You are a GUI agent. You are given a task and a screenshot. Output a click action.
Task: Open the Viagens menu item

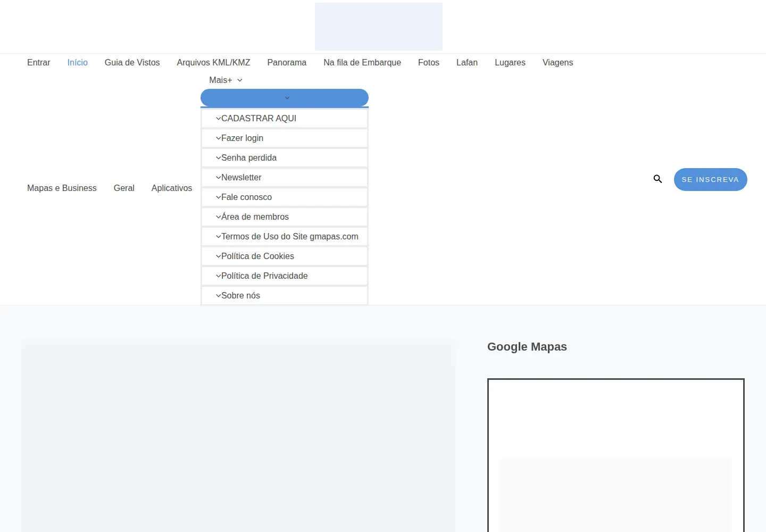pos(558,63)
